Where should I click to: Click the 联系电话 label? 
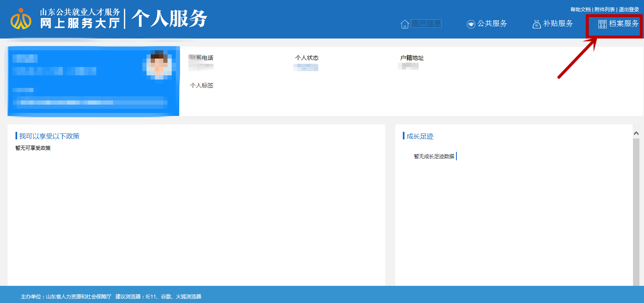[x=201, y=58]
